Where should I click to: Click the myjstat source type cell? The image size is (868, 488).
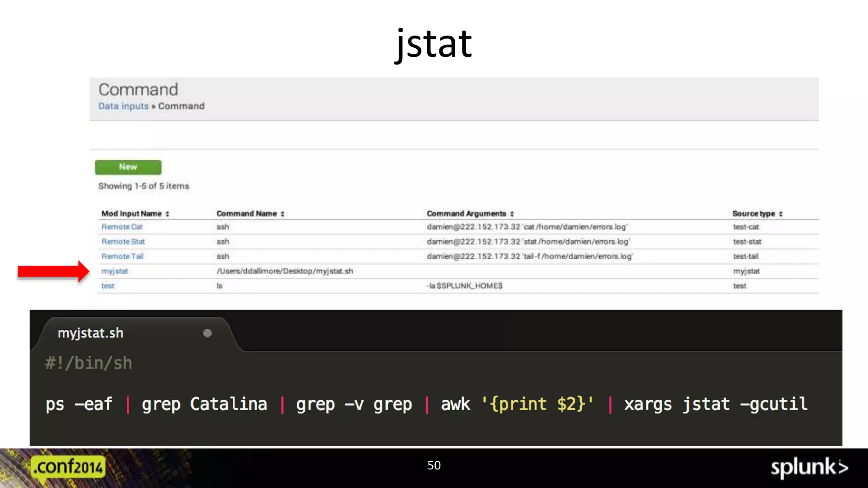pyautogui.click(x=746, y=271)
